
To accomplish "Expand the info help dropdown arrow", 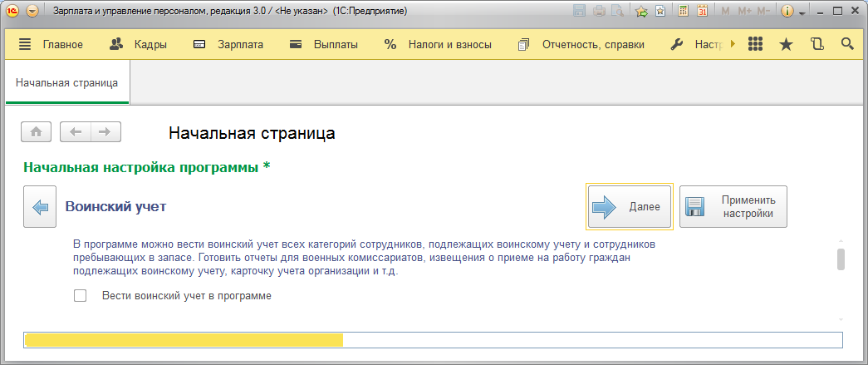I will pos(802,13).
